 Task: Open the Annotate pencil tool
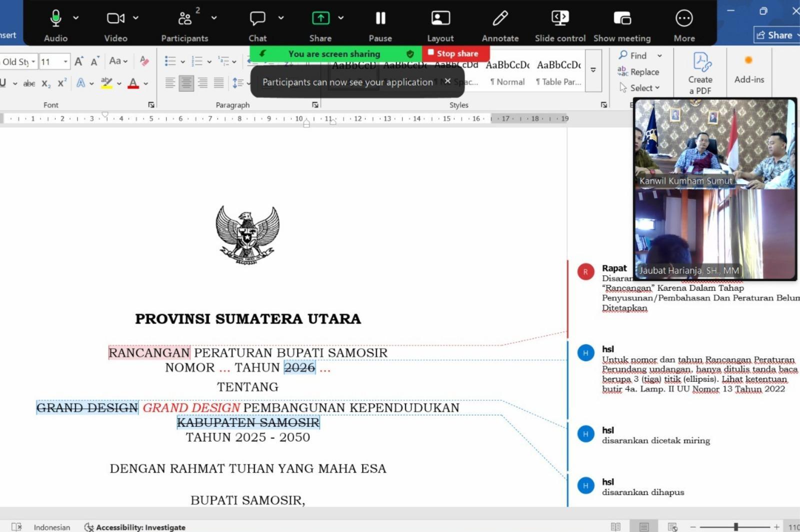tap(500, 19)
